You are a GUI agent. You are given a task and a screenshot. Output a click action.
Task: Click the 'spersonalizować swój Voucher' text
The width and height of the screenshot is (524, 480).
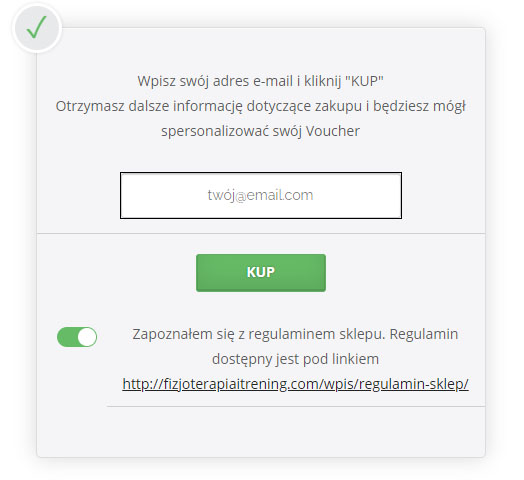tap(260, 131)
